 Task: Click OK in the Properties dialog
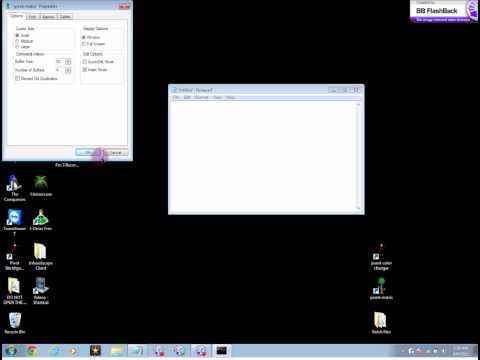click(88, 152)
